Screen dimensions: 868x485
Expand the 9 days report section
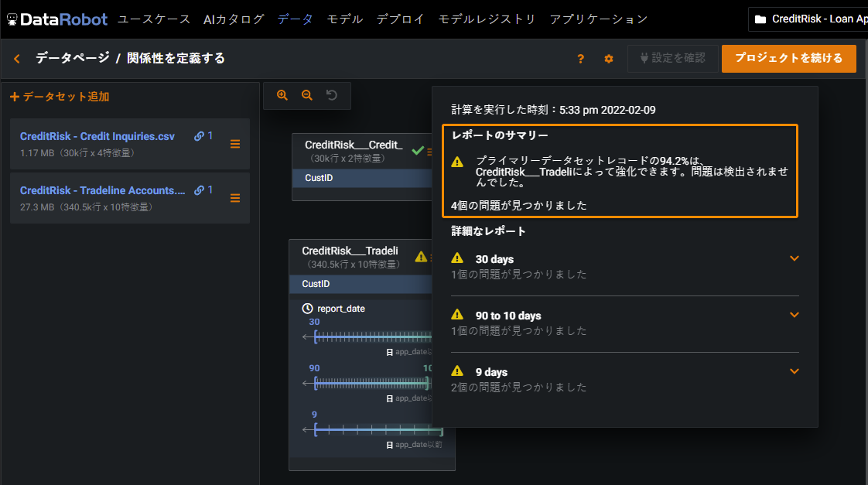coord(794,371)
